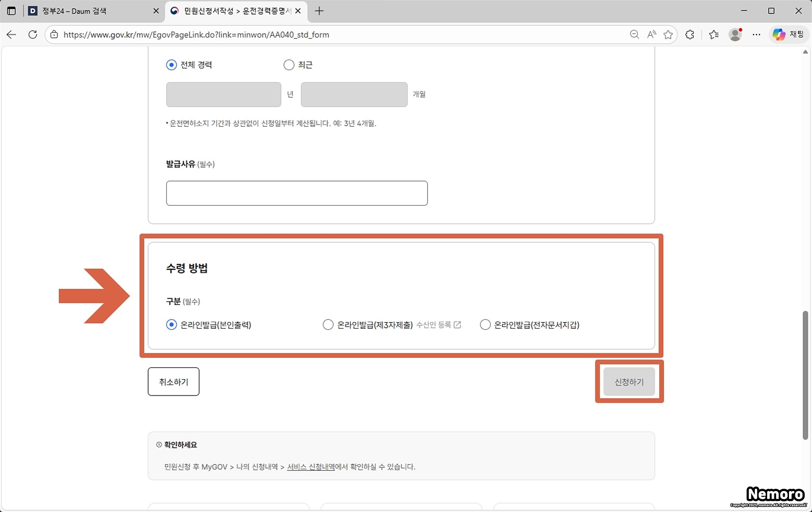The height and width of the screenshot is (512, 812).
Task: Open the Read Aloud icon
Action: pos(651,35)
